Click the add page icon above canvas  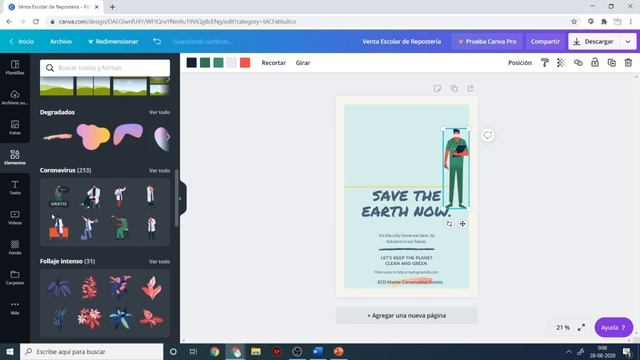tap(471, 88)
